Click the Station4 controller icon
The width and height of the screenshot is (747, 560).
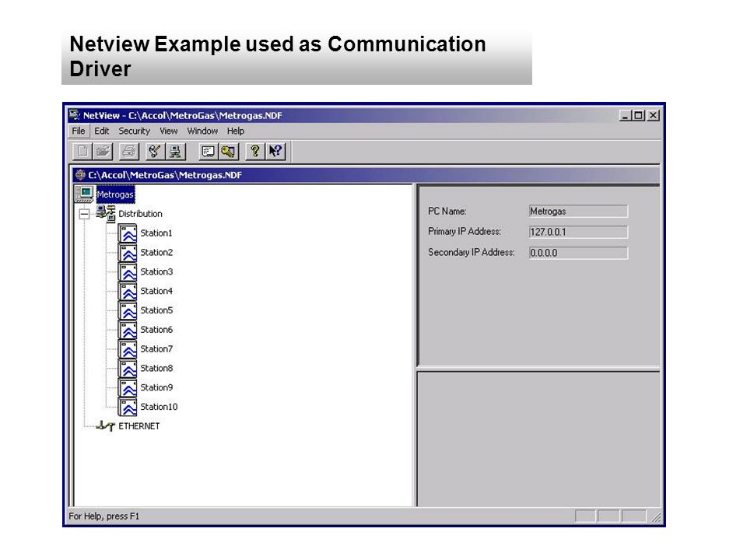tap(128, 291)
